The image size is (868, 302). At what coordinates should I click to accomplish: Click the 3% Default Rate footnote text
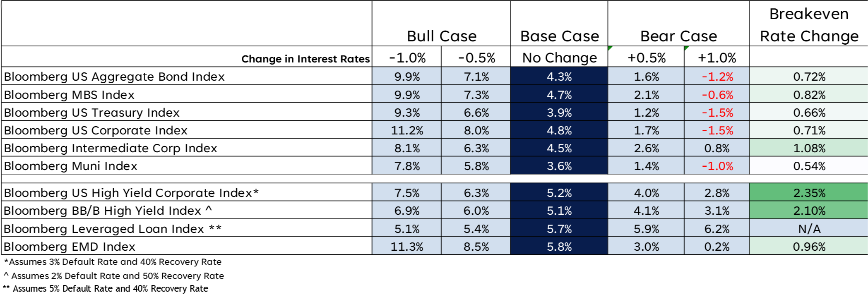[113, 262]
